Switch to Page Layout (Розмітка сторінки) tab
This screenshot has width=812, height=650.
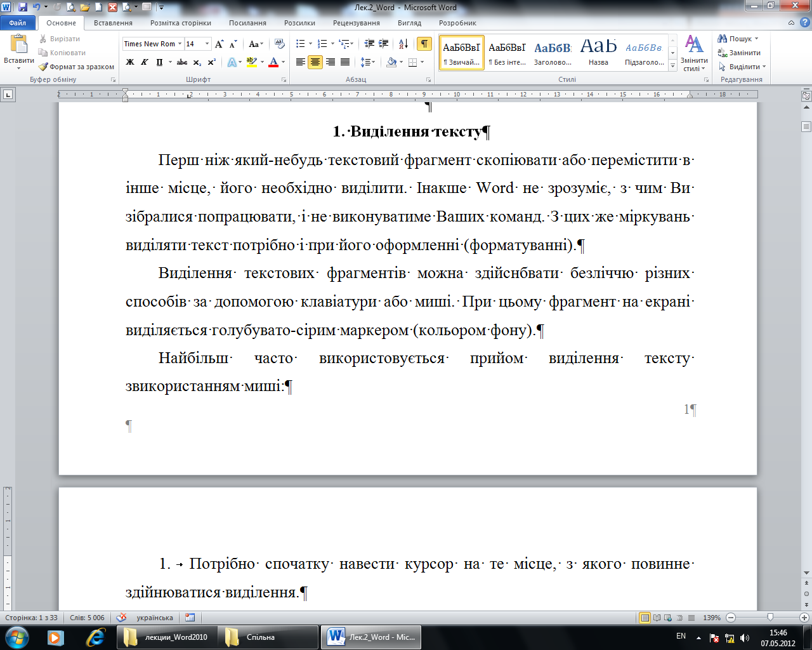click(x=181, y=23)
